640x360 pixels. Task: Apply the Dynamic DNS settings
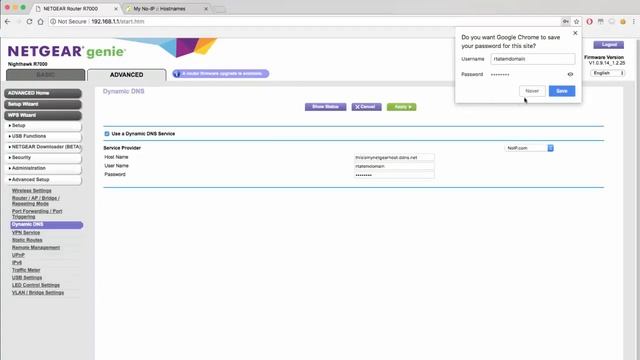click(x=402, y=107)
